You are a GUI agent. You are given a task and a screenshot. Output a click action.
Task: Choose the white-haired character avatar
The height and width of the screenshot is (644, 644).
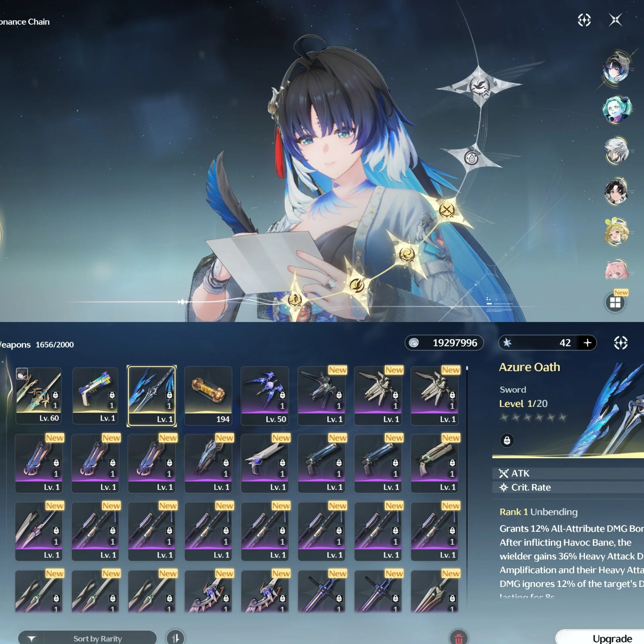tap(616, 150)
